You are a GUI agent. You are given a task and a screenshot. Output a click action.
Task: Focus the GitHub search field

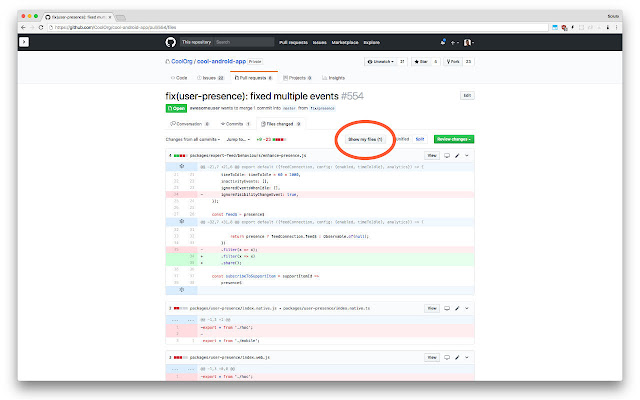point(243,42)
